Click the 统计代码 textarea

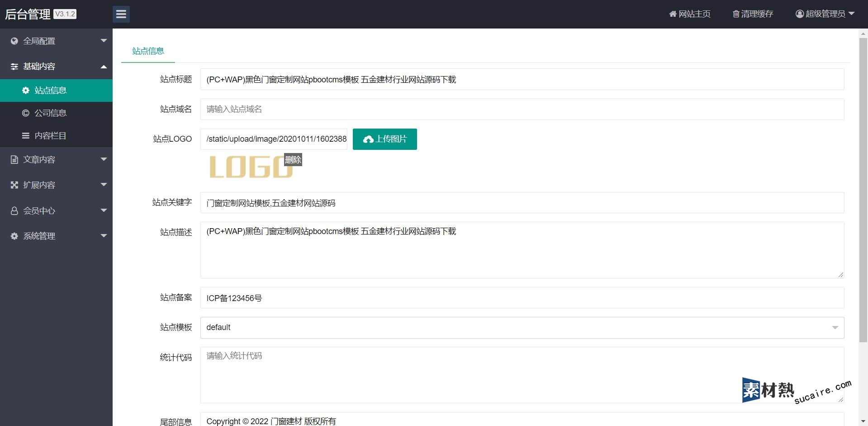(x=522, y=375)
